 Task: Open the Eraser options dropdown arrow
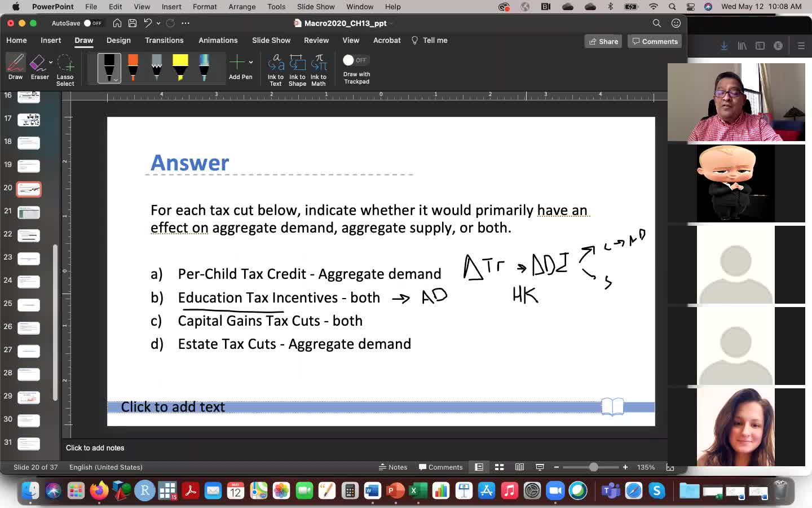51,63
